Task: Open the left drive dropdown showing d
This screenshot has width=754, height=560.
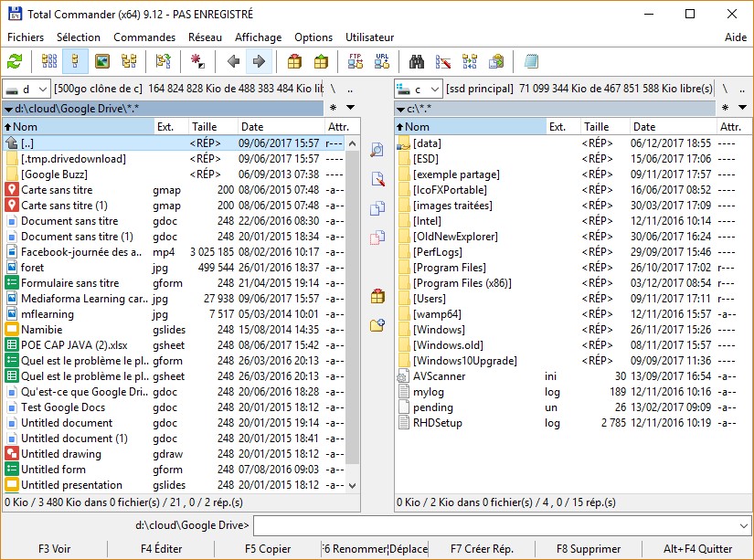Action: [x=27, y=89]
